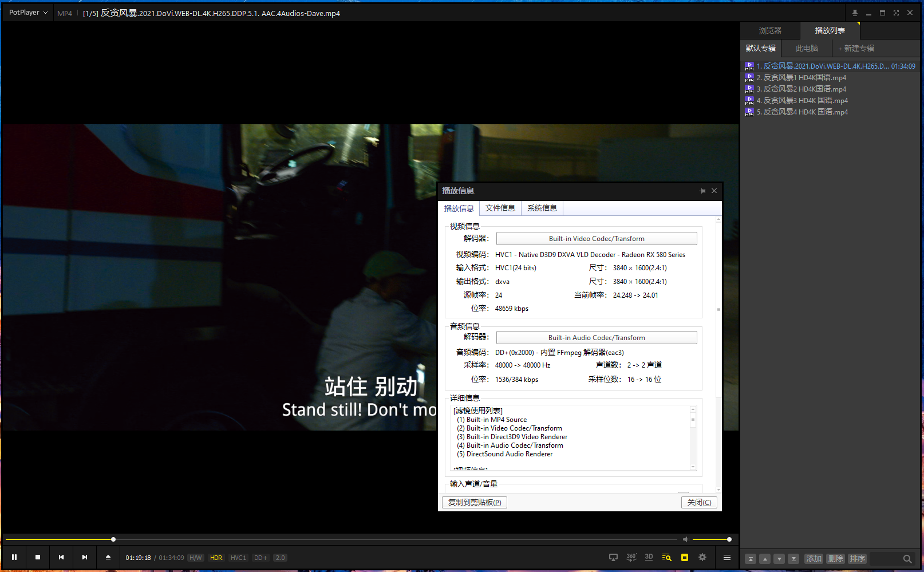Skip to the previous file

61,557
